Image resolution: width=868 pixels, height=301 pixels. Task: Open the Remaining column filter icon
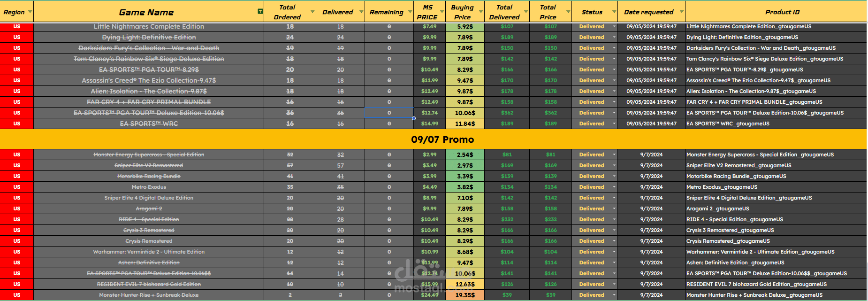tap(410, 11)
